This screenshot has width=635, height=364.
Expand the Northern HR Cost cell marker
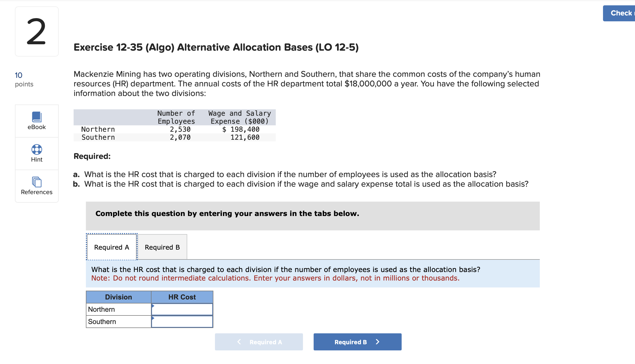point(153,306)
